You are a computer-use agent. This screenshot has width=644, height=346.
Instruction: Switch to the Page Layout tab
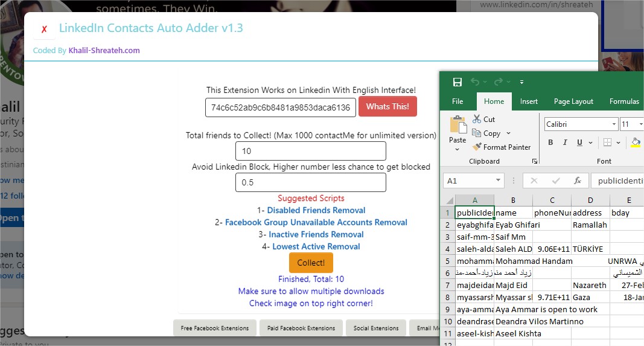point(573,101)
